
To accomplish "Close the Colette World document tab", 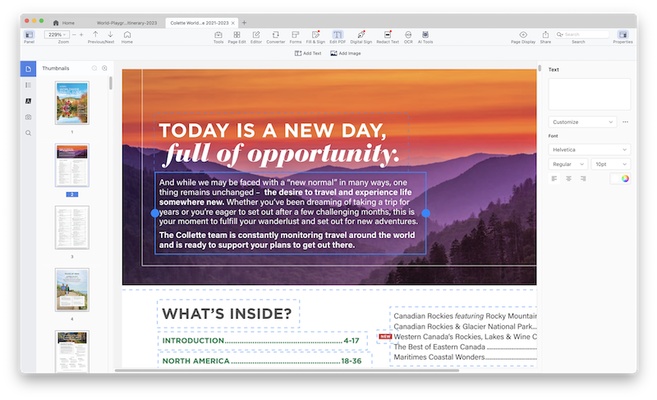I will click(233, 23).
